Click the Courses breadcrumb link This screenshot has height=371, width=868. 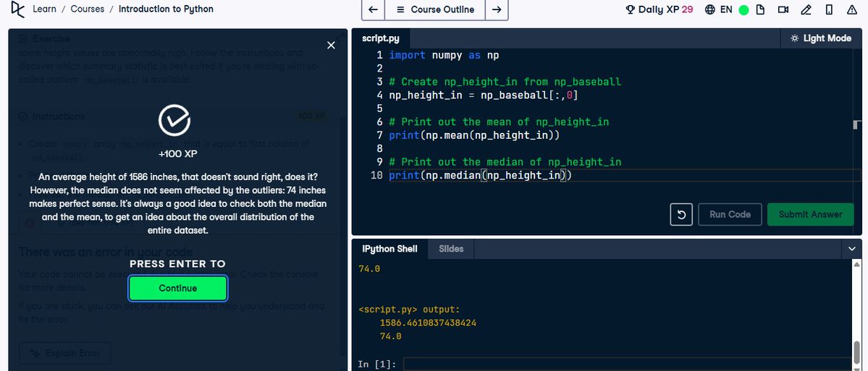pos(88,9)
